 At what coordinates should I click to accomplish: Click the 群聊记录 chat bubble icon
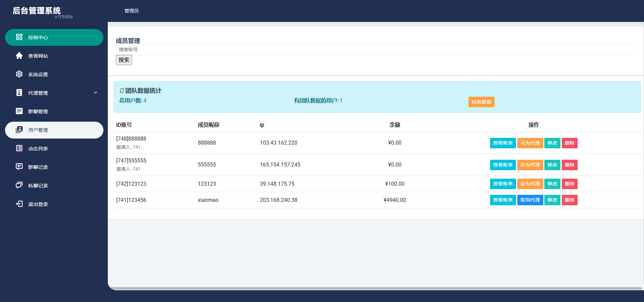(19, 167)
